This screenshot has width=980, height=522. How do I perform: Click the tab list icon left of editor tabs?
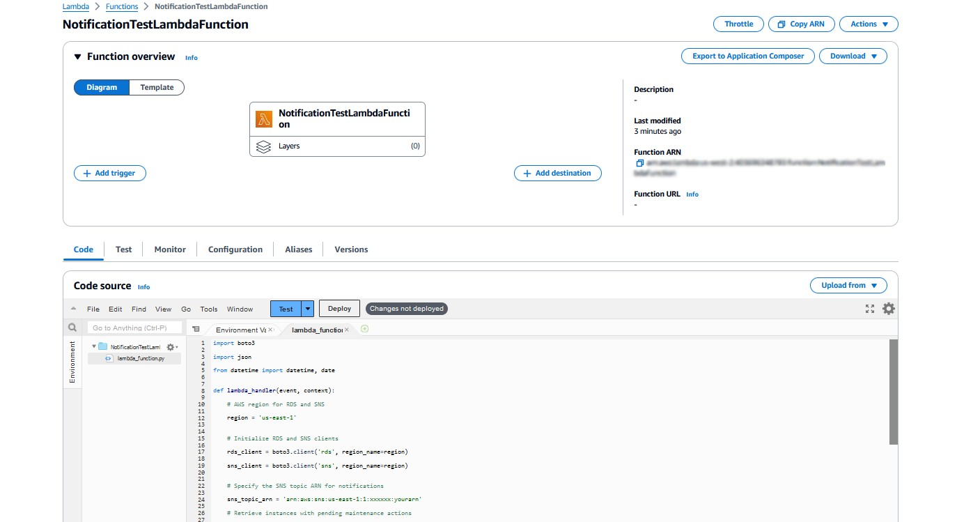196,329
